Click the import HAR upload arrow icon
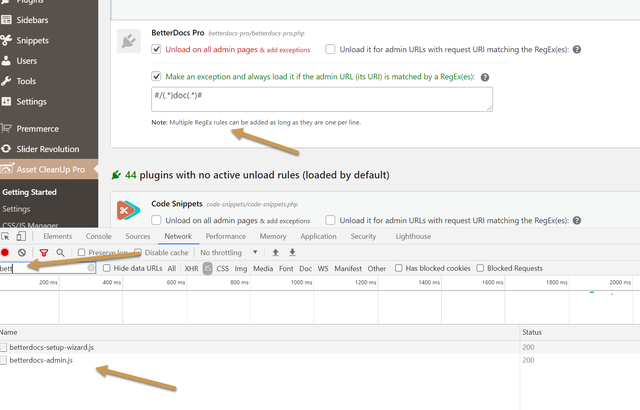 [276, 253]
